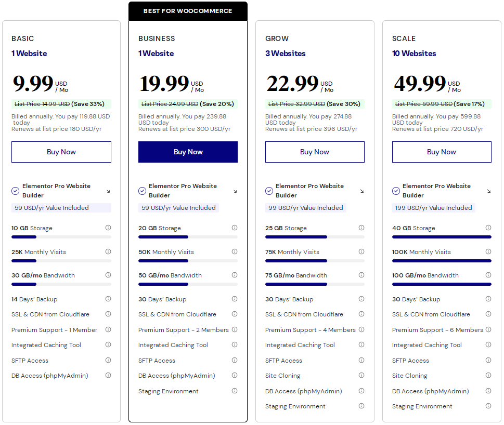Image resolution: width=504 pixels, height=425 pixels.
Task: Click info icon for Grow 75 GB/mo Bandwidth
Action: (x=361, y=275)
